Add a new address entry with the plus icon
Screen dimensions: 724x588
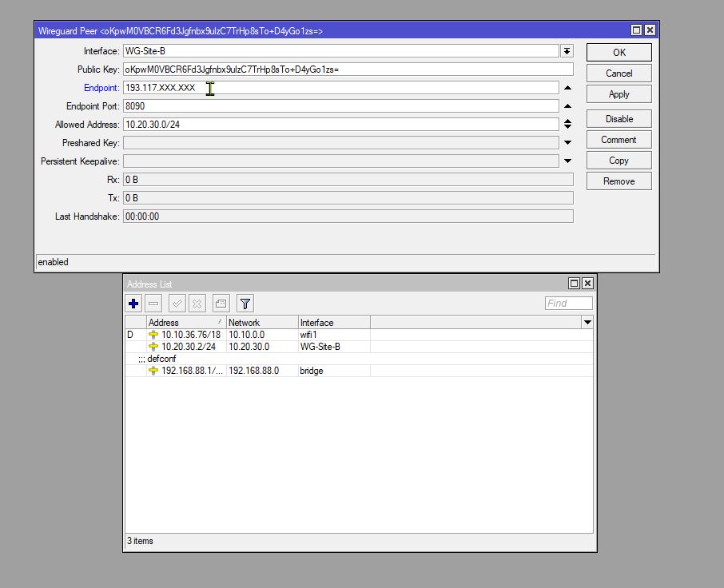pos(133,304)
